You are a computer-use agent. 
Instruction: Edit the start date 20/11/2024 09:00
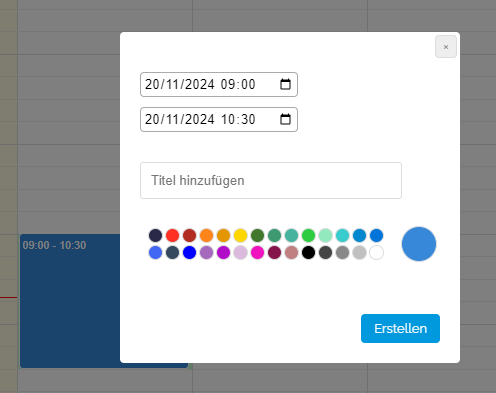point(219,84)
